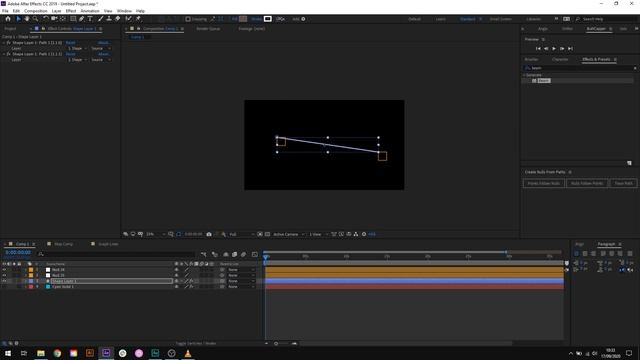
Task: Select the Brush tool
Action: pos(100,19)
